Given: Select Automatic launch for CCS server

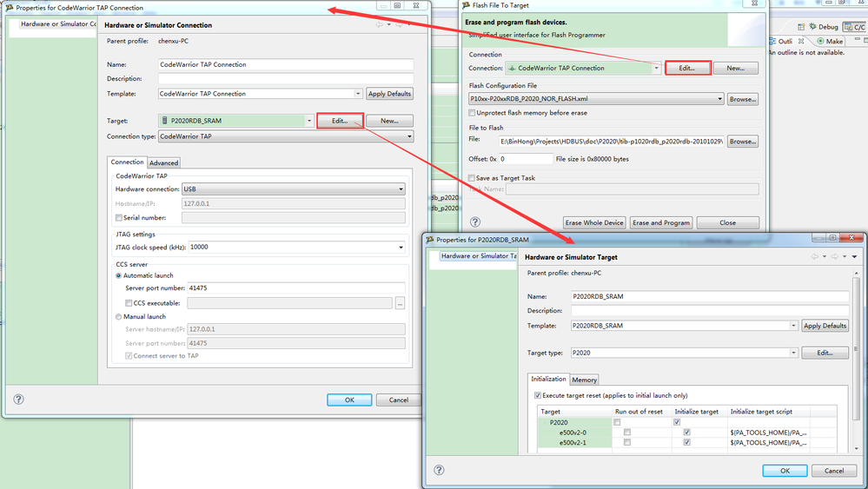Looking at the screenshot, I should 118,275.
